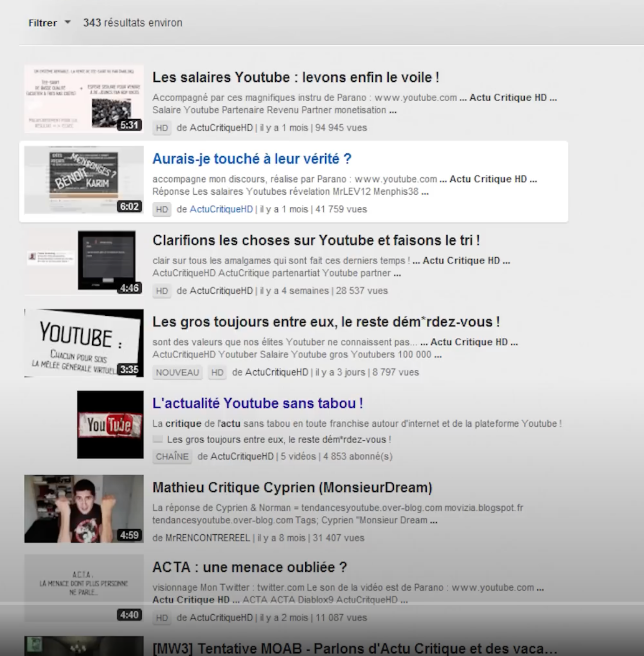This screenshot has height=656, width=644.
Task: Visit ActuCritiqueHD from the "Clarifions les choses" result
Action: click(x=221, y=291)
